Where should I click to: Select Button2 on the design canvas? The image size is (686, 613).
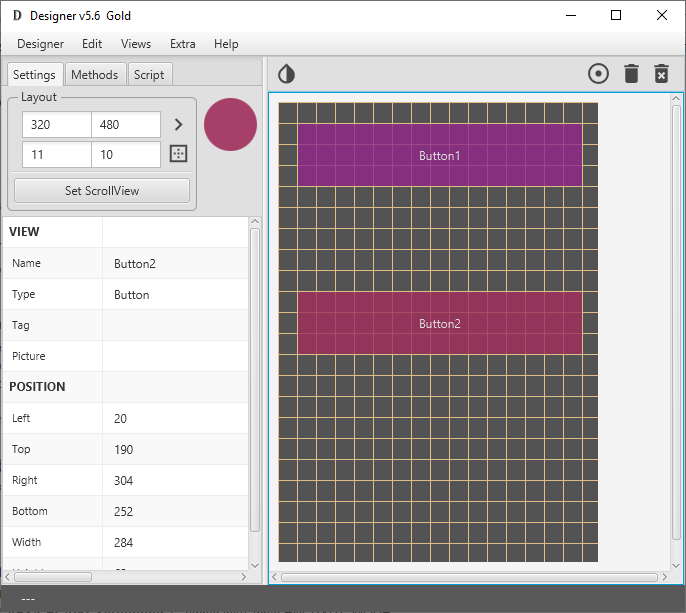point(439,323)
